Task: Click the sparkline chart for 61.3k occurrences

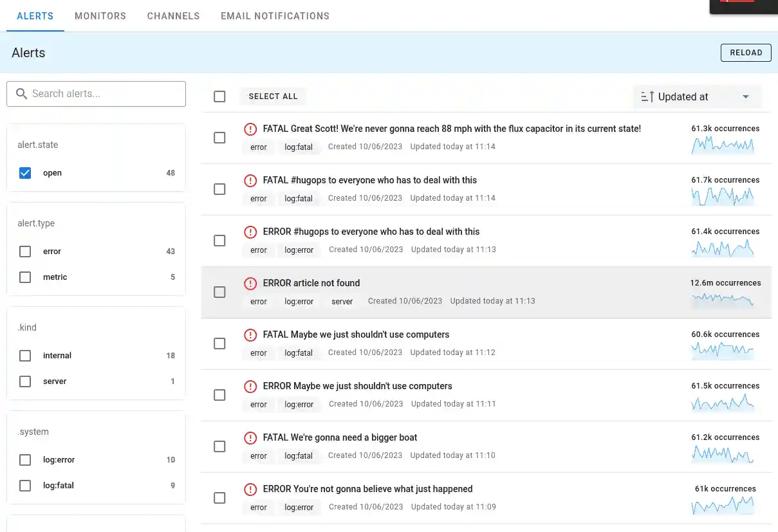Action: tap(722, 145)
